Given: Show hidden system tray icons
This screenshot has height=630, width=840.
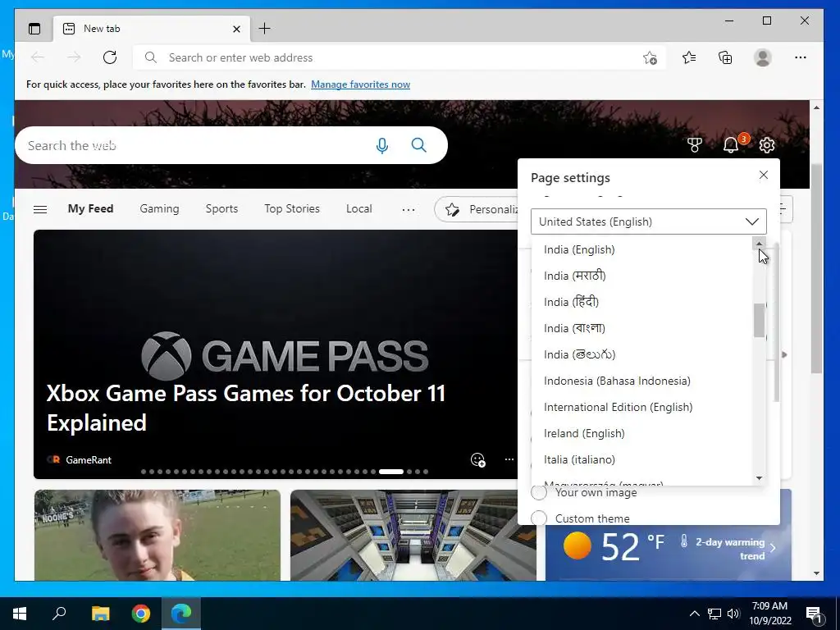Looking at the screenshot, I should point(694,614).
